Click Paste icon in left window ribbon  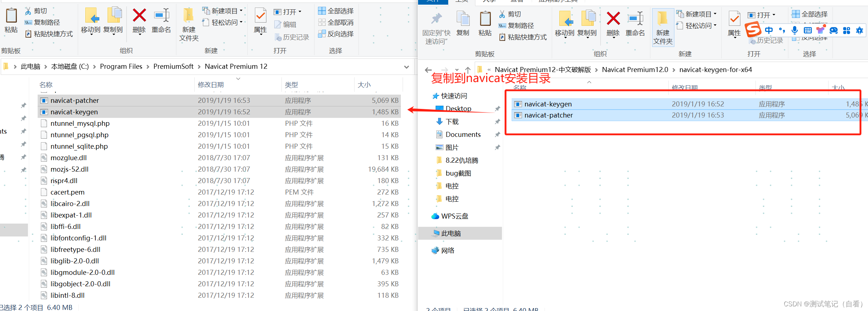pos(11,20)
